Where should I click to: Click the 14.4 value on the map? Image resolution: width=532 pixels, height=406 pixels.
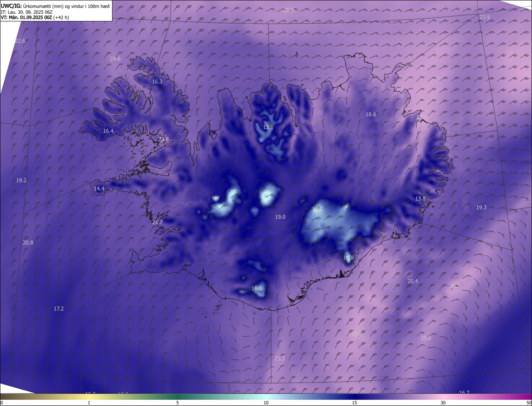tap(99, 188)
